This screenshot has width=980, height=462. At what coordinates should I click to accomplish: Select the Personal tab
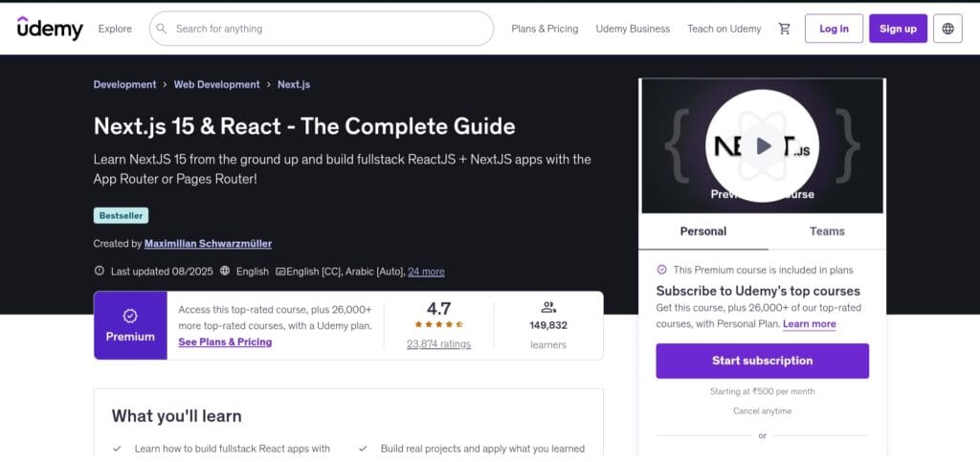point(703,231)
